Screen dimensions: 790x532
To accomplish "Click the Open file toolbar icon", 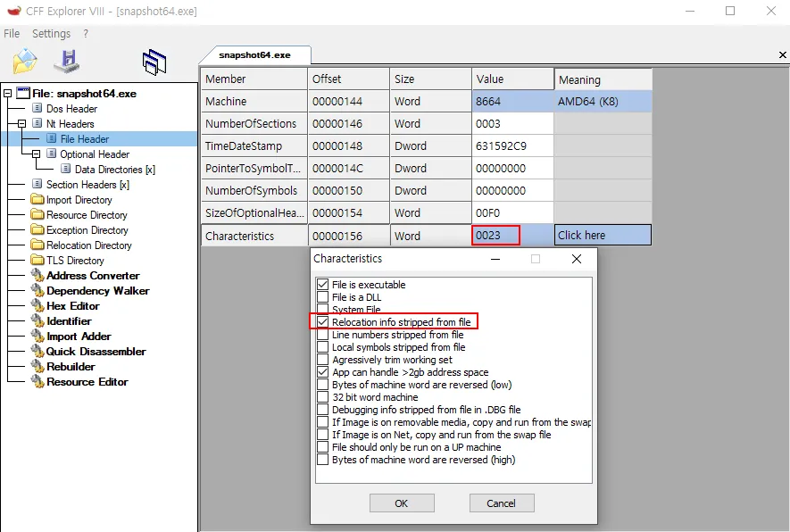I will (x=25, y=62).
